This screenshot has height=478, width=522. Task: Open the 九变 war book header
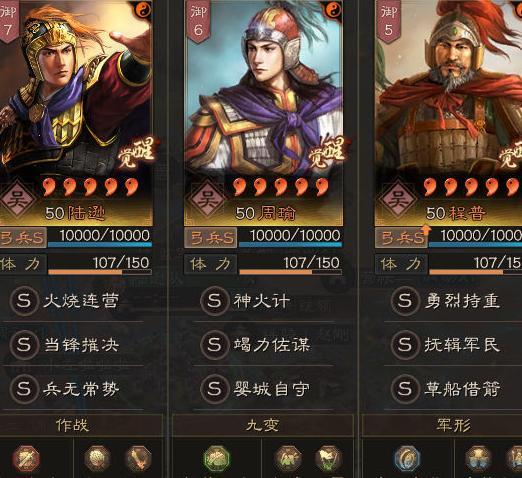coord(263,425)
